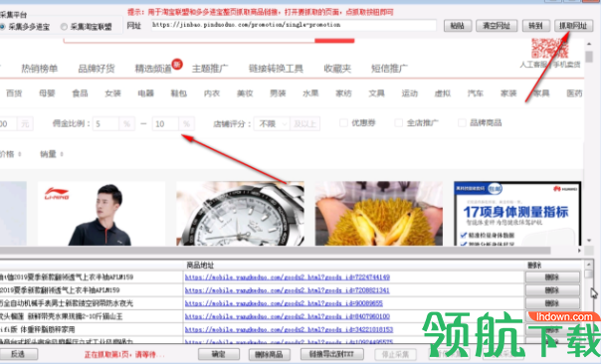Viewport: 601px width, 364px height.
Task: Click the results list scroll-up arrow
Action: pos(589,265)
